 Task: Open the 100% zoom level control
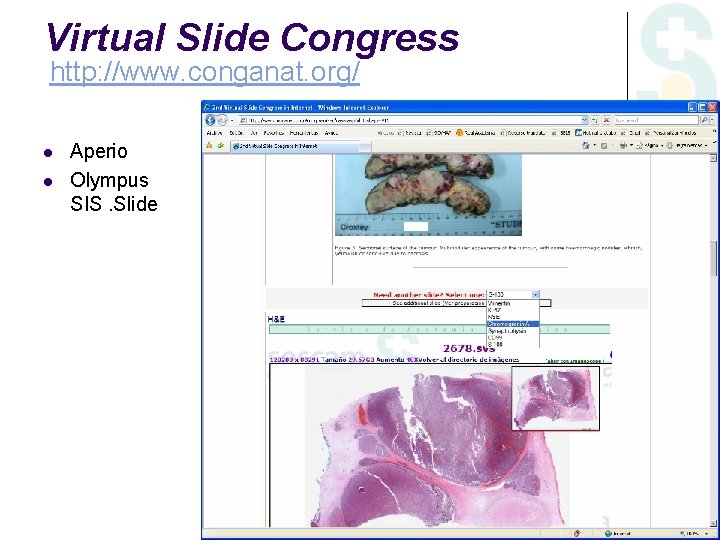coord(696,534)
